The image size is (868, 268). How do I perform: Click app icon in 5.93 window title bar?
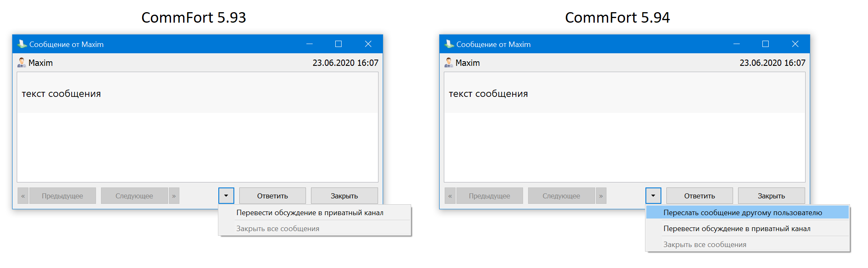click(22, 44)
